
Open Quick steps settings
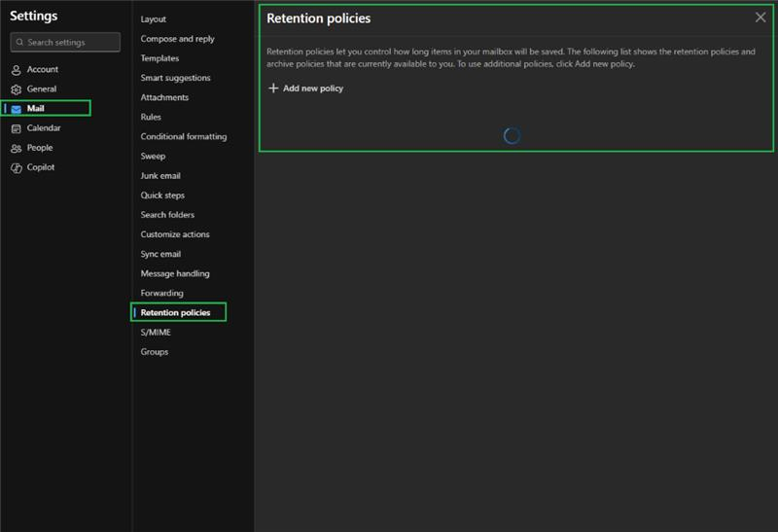tap(162, 195)
